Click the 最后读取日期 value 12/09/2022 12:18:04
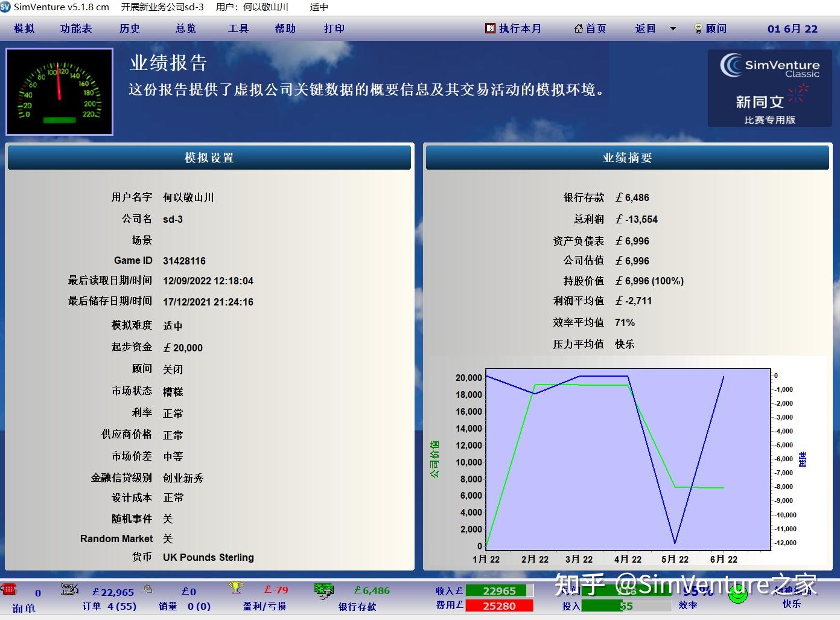Image resolution: width=840 pixels, height=620 pixels. pos(208,281)
